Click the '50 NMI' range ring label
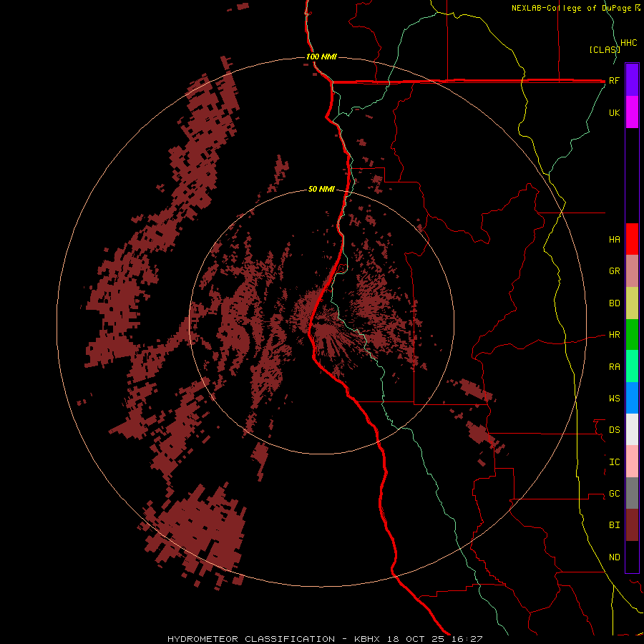The width and height of the screenshot is (644, 644). [321, 190]
